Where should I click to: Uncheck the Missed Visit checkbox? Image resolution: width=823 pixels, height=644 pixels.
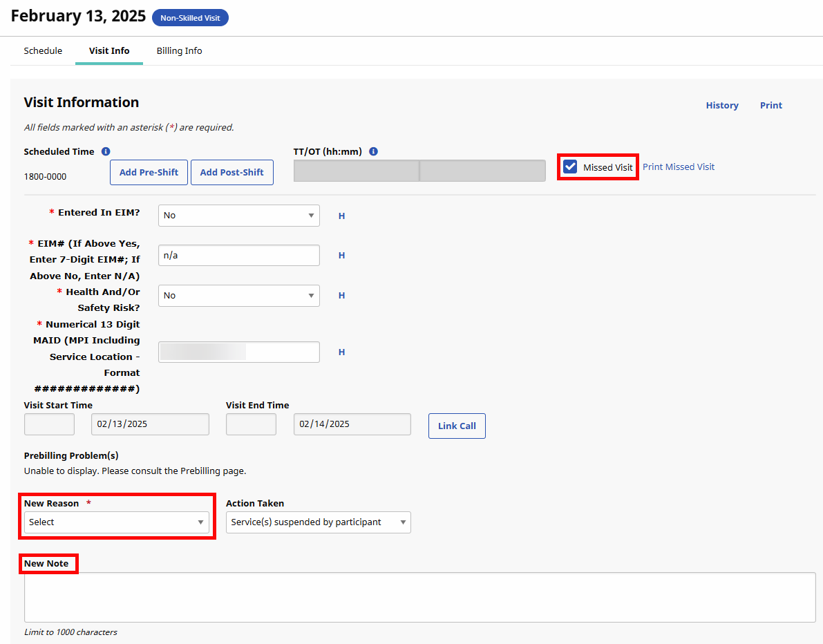click(x=569, y=166)
